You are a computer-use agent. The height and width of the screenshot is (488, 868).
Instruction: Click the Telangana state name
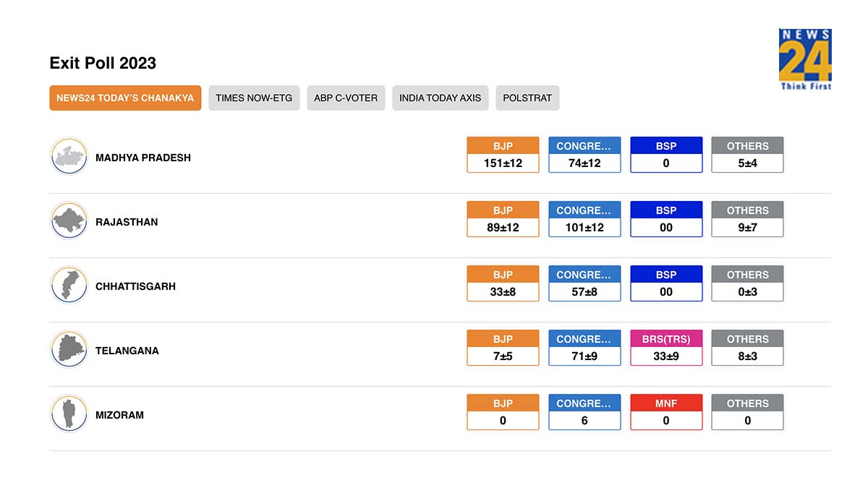pos(127,351)
